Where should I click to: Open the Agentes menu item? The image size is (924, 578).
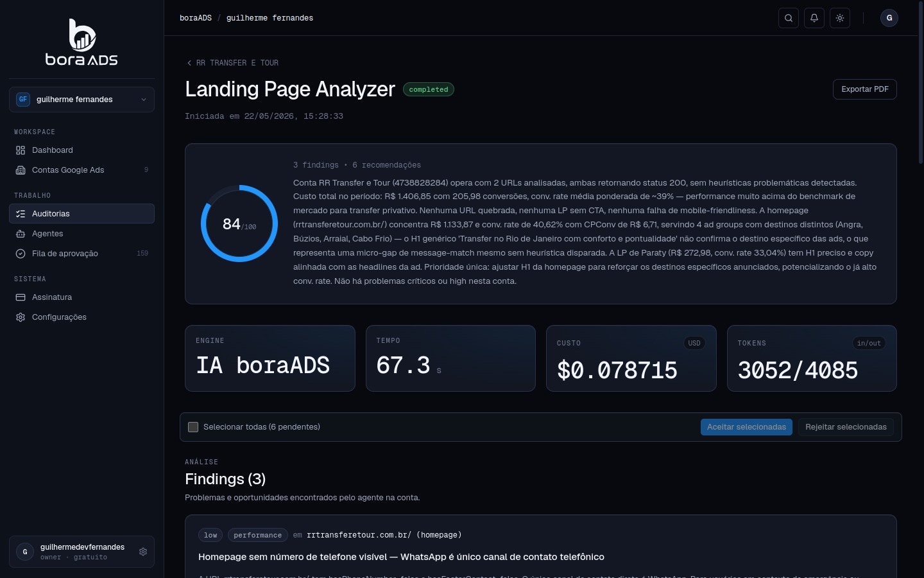(81, 234)
